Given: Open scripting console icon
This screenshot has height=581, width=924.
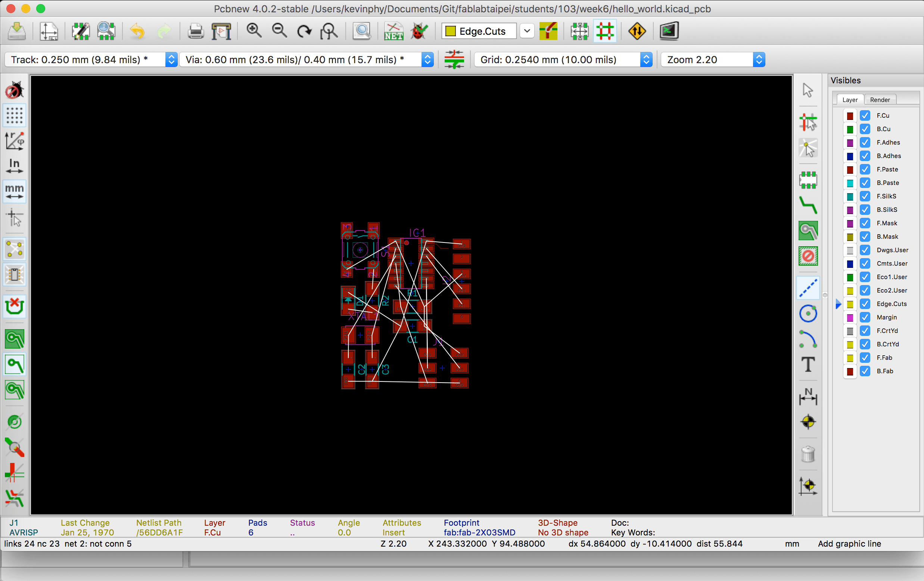Looking at the screenshot, I should [669, 31].
